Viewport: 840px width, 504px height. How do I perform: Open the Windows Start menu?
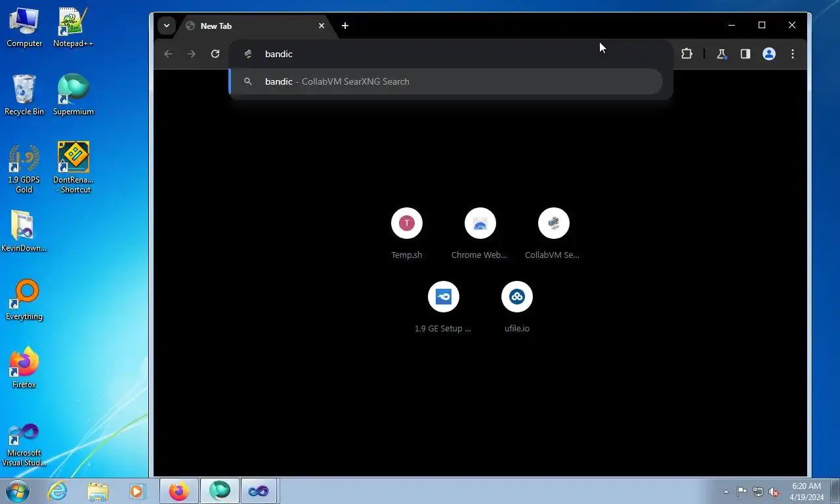pyautogui.click(x=17, y=491)
